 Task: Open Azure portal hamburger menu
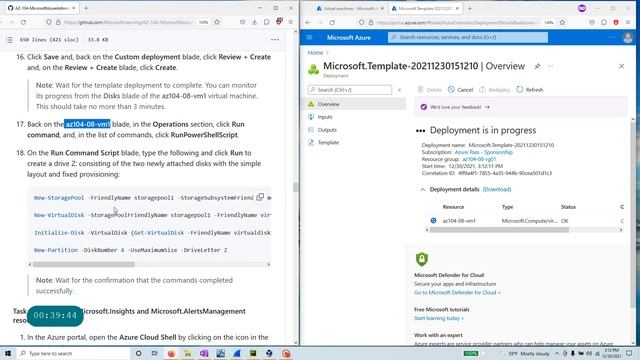tap(309, 37)
